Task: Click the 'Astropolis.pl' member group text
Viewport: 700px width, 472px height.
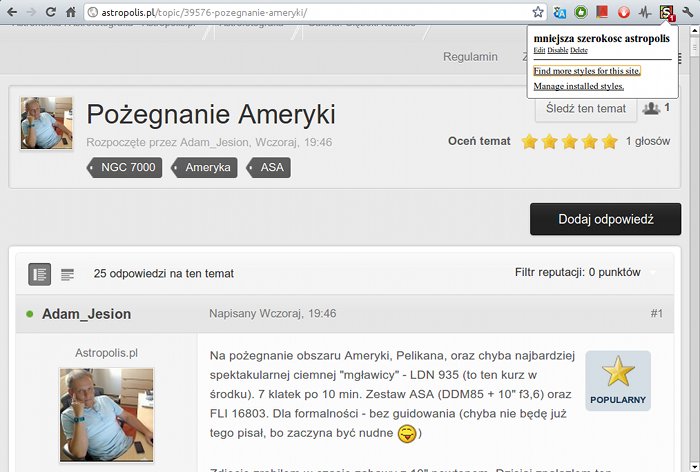Action: click(x=106, y=353)
